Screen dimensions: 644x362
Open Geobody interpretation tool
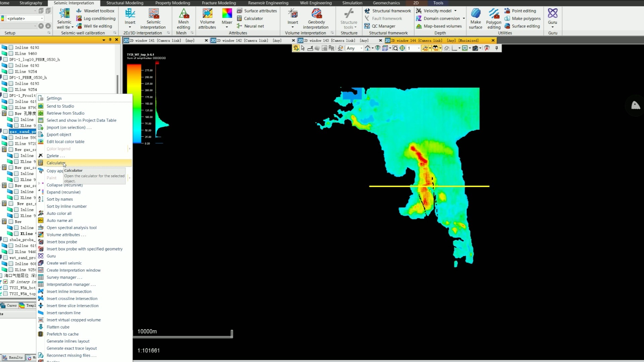coord(316,19)
